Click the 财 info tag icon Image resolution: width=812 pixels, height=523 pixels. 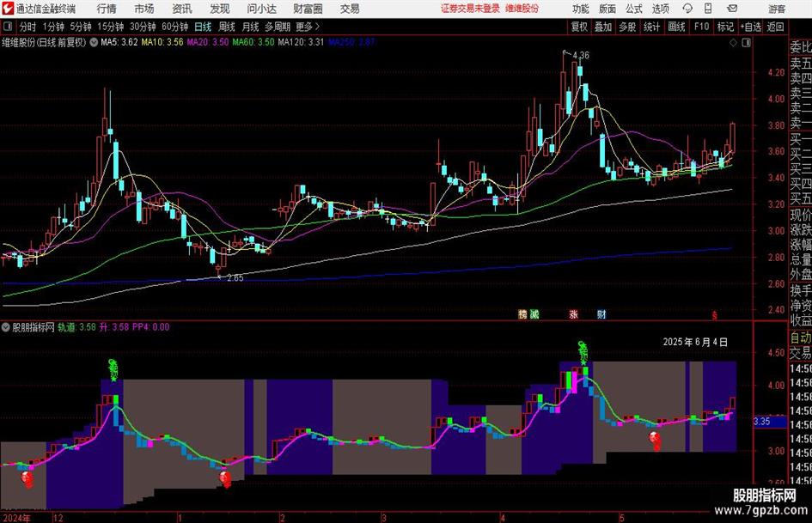[601, 314]
